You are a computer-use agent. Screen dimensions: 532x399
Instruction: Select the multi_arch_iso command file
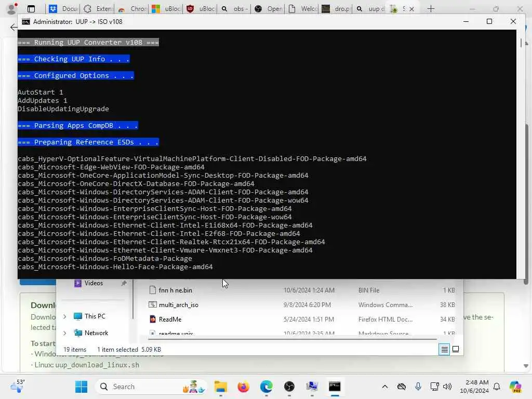coord(179,304)
